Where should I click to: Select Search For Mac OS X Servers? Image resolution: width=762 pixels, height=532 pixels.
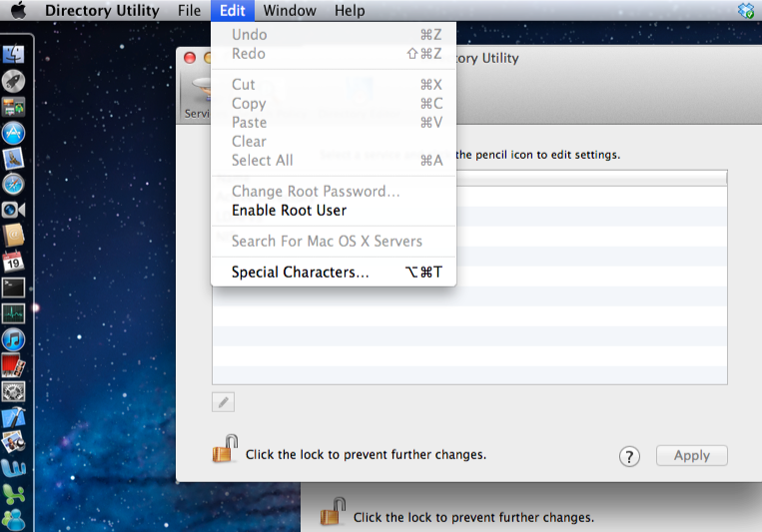coord(334,241)
